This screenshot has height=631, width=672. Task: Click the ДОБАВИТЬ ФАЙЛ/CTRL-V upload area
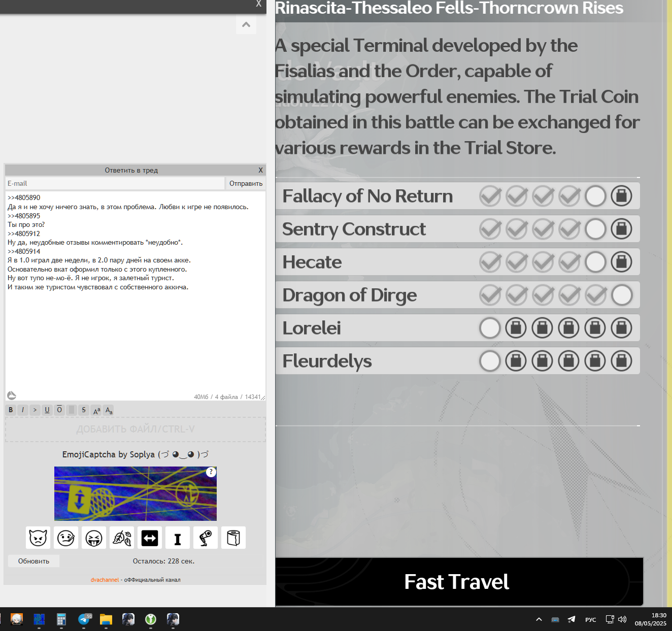(x=136, y=429)
